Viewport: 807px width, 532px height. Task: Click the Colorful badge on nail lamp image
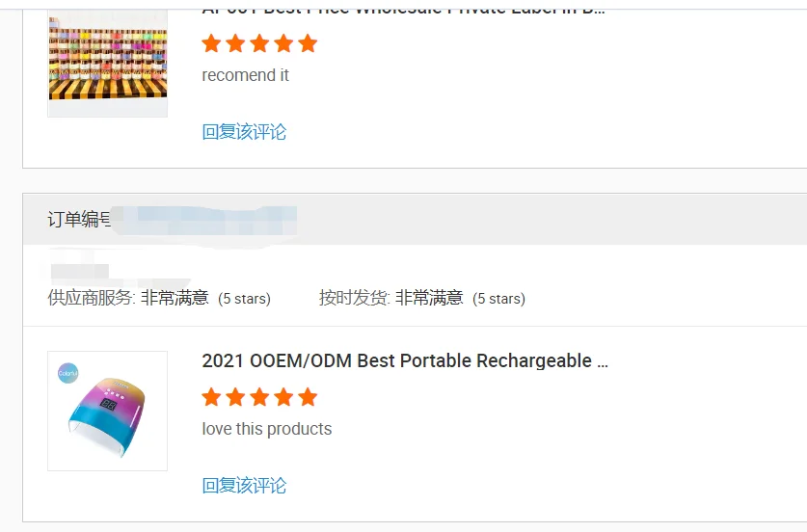click(67, 373)
